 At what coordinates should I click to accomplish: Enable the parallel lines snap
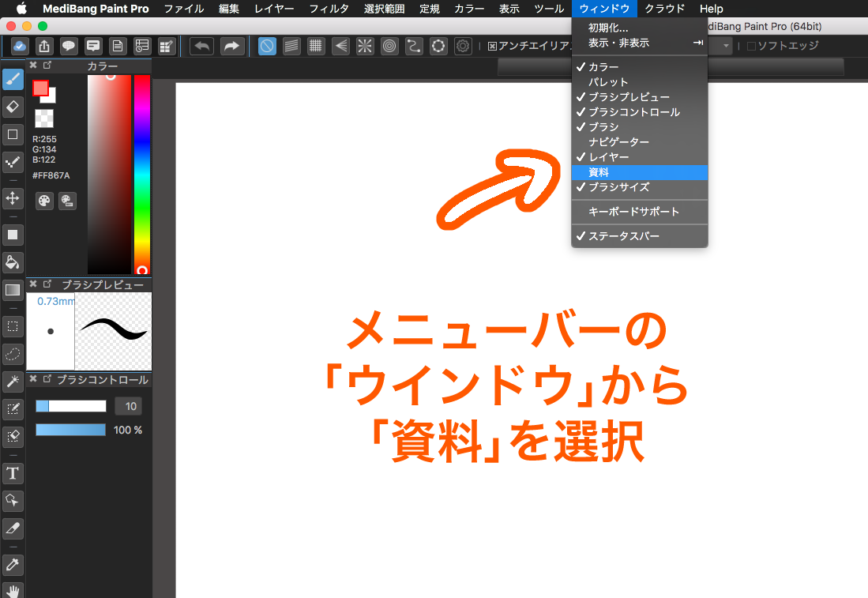point(291,46)
